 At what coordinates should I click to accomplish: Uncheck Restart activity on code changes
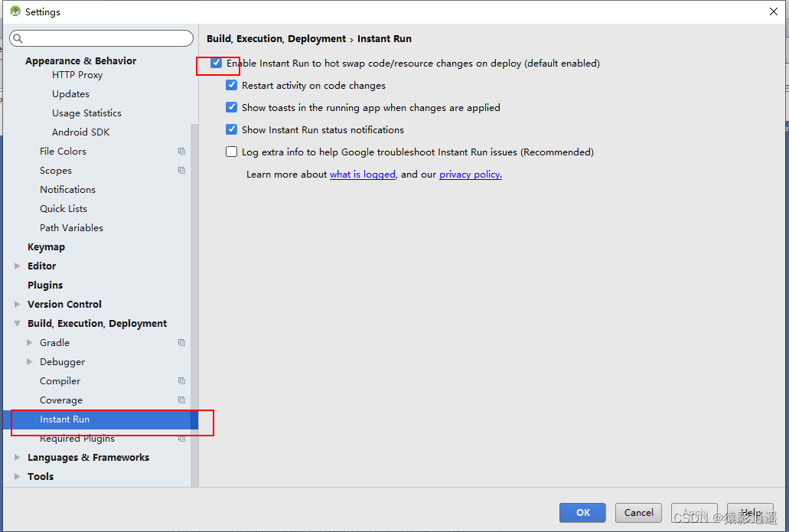point(231,85)
